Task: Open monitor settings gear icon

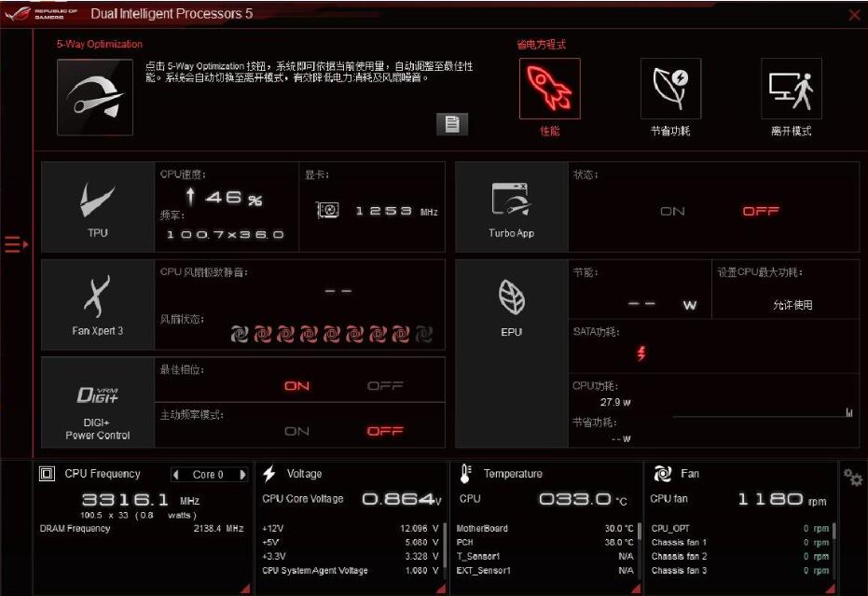Action: 852,478
